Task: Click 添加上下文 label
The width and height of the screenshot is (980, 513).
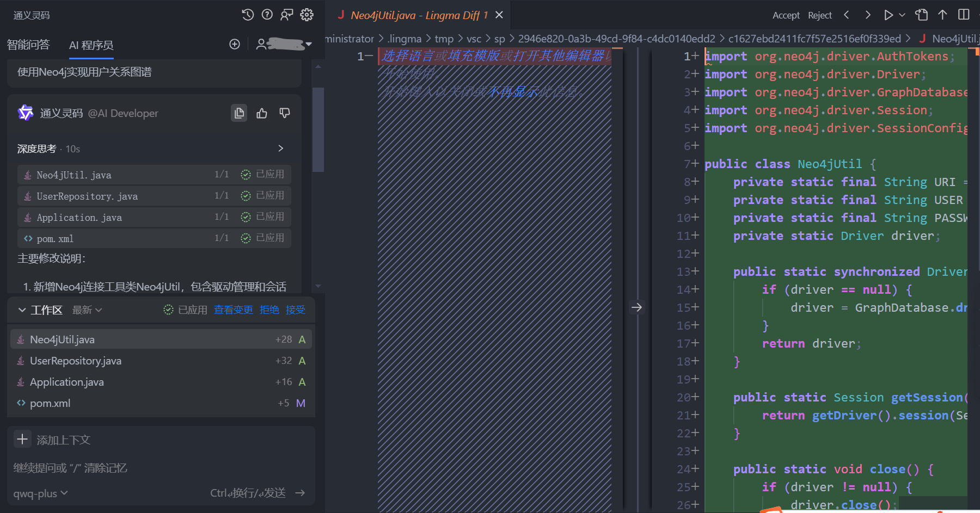Action: pyautogui.click(x=63, y=440)
